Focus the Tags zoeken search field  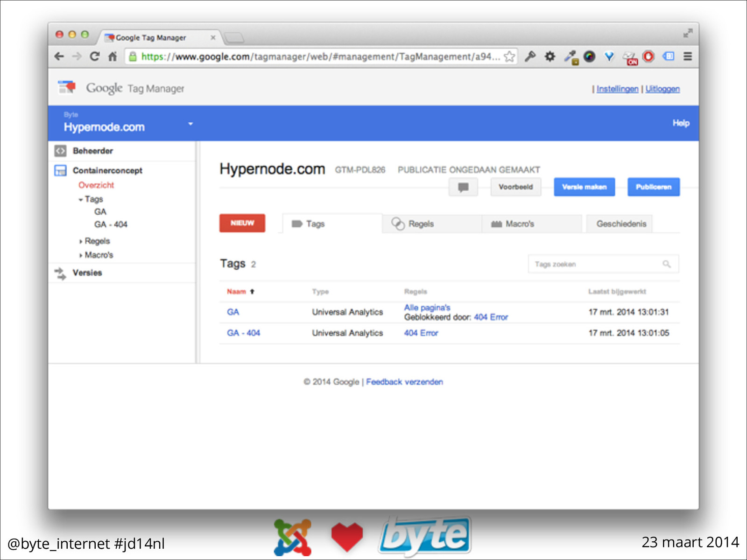pos(603,264)
